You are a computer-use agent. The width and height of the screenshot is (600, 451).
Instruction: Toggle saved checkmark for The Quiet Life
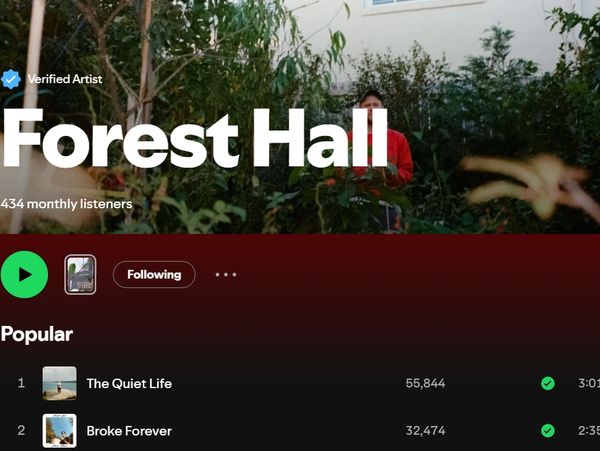tap(548, 383)
